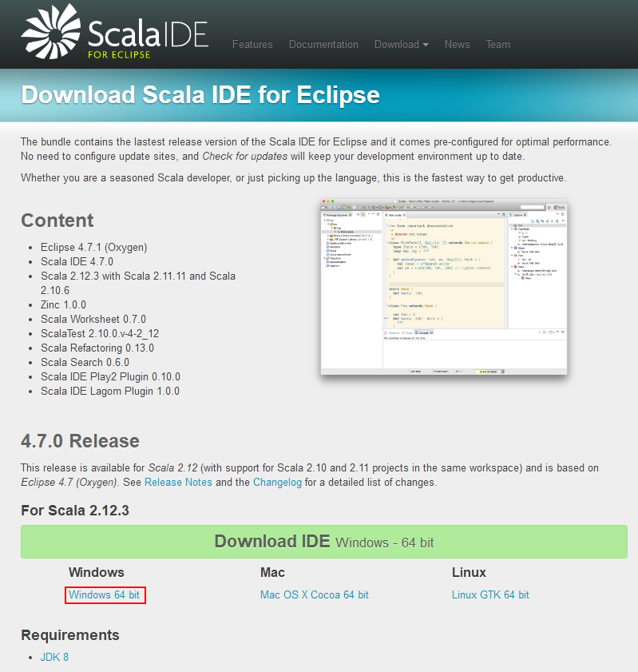Click the italic 'Check for updates' text

(244, 156)
